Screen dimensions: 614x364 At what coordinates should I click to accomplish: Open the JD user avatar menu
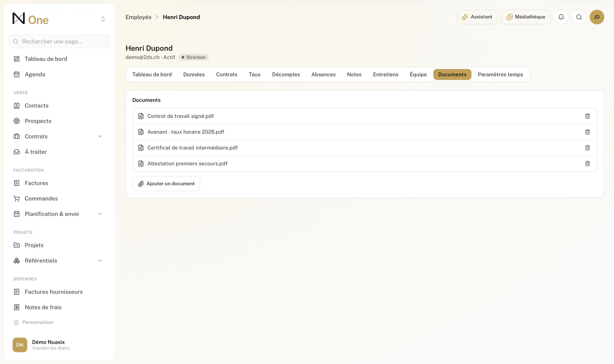[597, 17]
